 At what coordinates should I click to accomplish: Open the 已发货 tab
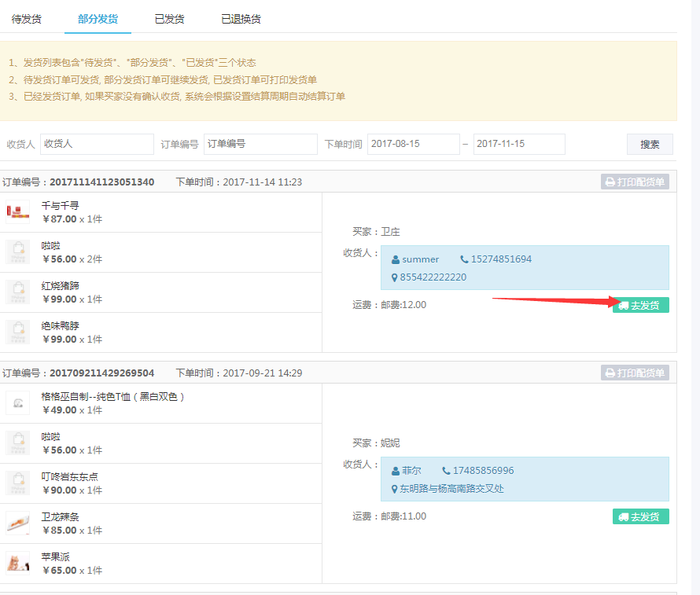(169, 19)
